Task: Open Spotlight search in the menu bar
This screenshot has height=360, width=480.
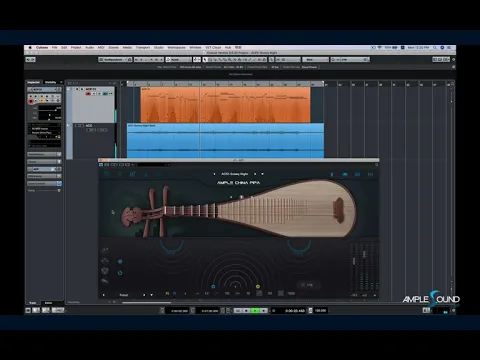Action: 435,48
